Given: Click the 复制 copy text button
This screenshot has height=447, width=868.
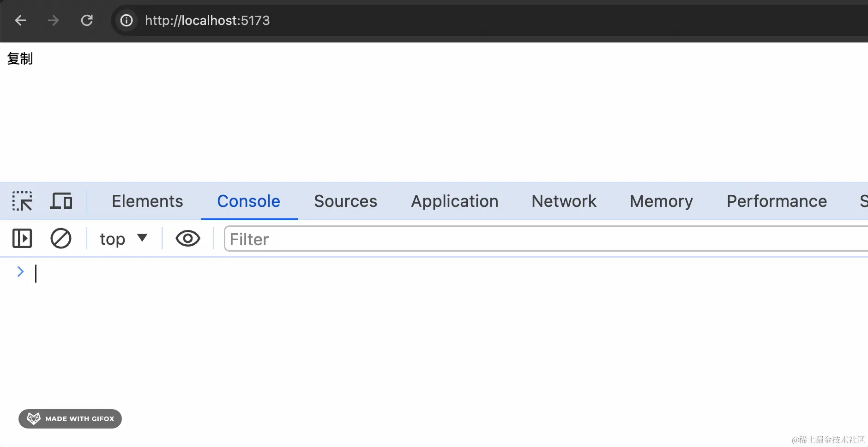Looking at the screenshot, I should pyautogui.click(x=20, y=59).
